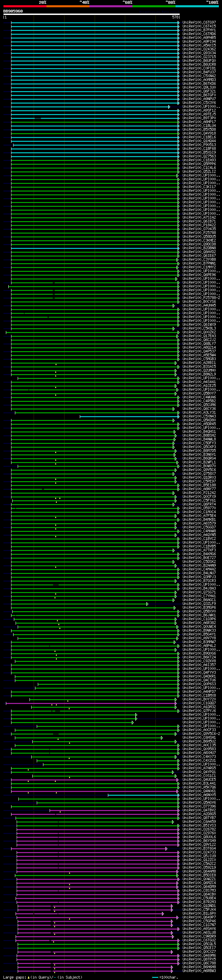Select the UniRef100_B2DBN8 label
This screenshot has width=222, height=980.
click(x=199, y=248)
